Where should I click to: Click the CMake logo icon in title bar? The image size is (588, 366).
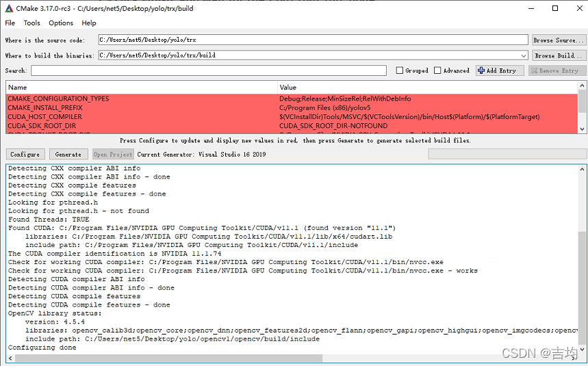(9, 8)
